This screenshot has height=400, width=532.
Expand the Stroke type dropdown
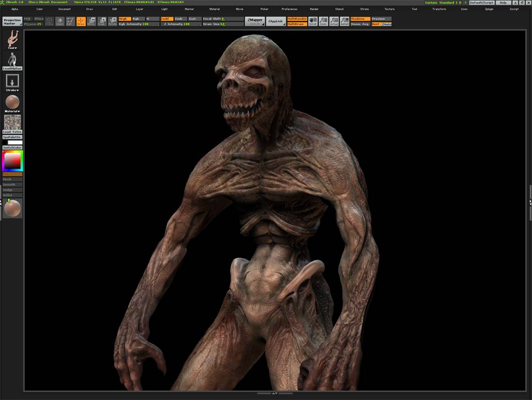click(12, 90)
